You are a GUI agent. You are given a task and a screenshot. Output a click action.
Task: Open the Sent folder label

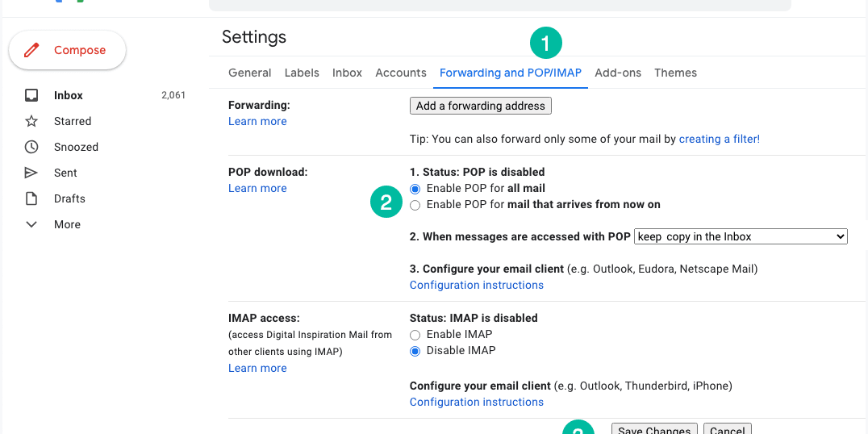65,173
